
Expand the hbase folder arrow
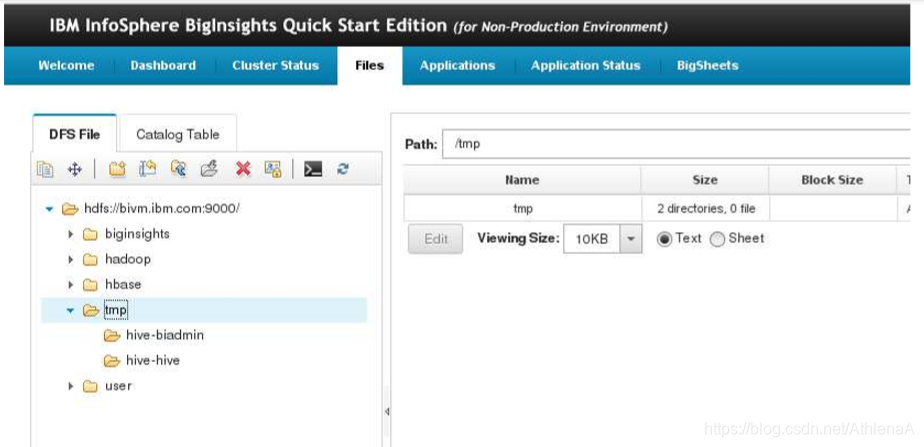pos(71,285)
